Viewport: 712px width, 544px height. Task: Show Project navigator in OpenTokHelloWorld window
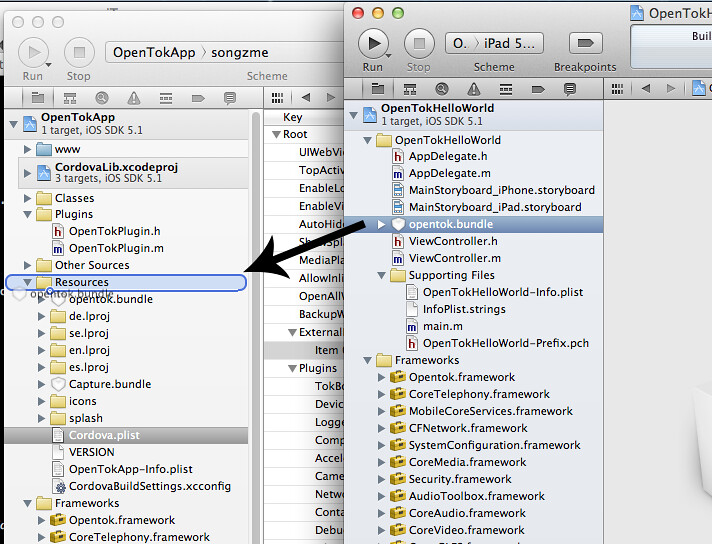tap(378, 89)
